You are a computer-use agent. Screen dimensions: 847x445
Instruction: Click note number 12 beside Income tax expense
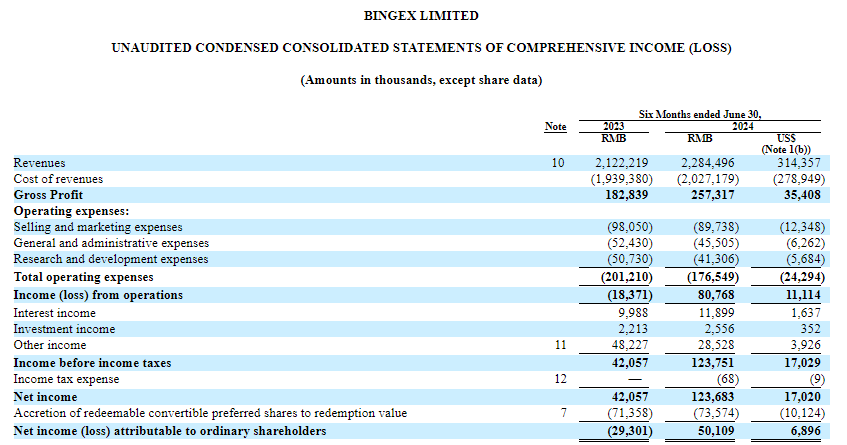tap(560, 379)
